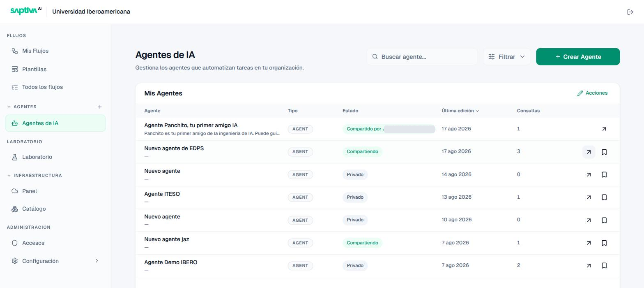Screen dimensions: 644x288
Task: Bookmark Agente ITESO
Action: tap(604, 197)
